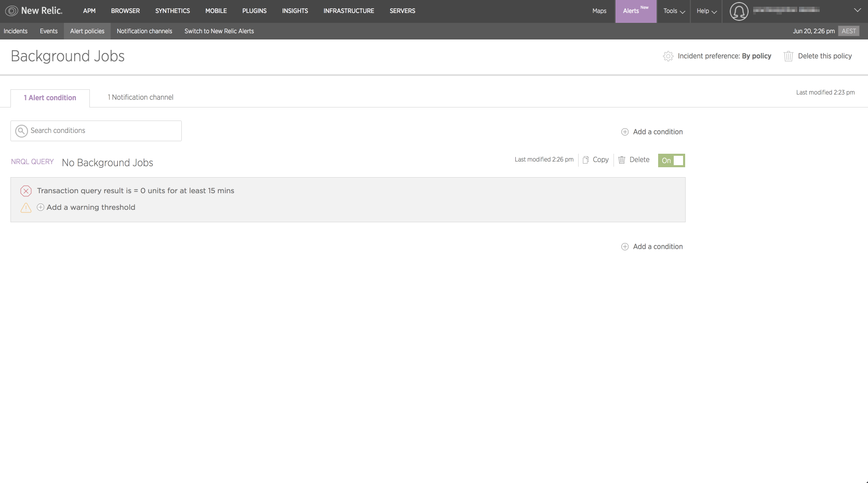The image size is (868, 483).
Task: Click the upper Add a condition link
Action: click(658, 132)
